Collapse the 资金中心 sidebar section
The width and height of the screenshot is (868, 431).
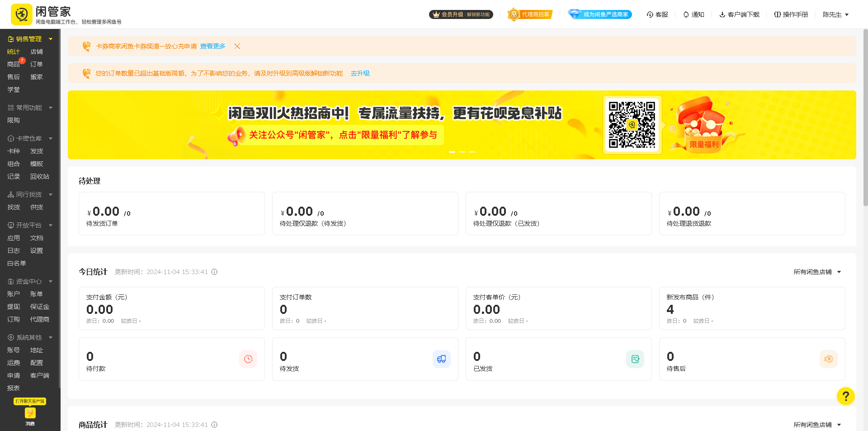(x=51, y=281)
